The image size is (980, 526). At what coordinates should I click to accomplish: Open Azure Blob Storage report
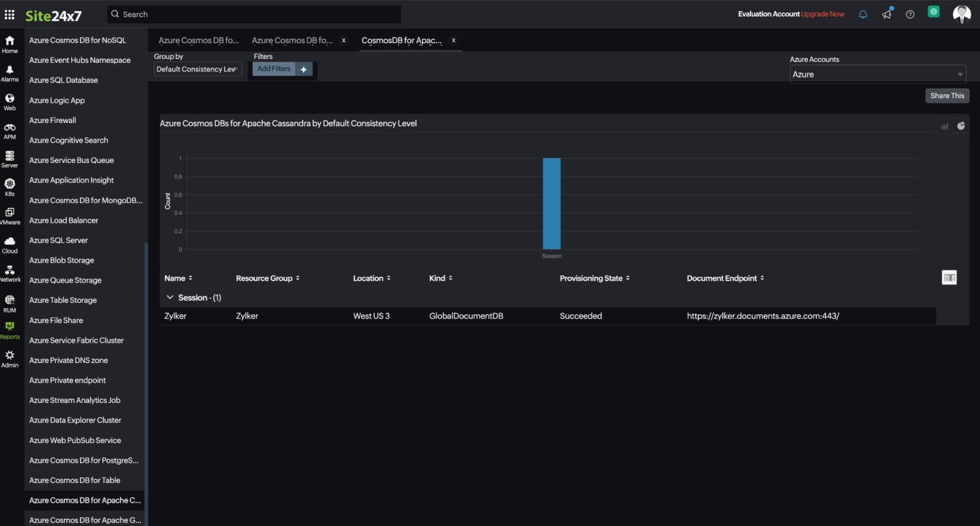pos(62,260)
